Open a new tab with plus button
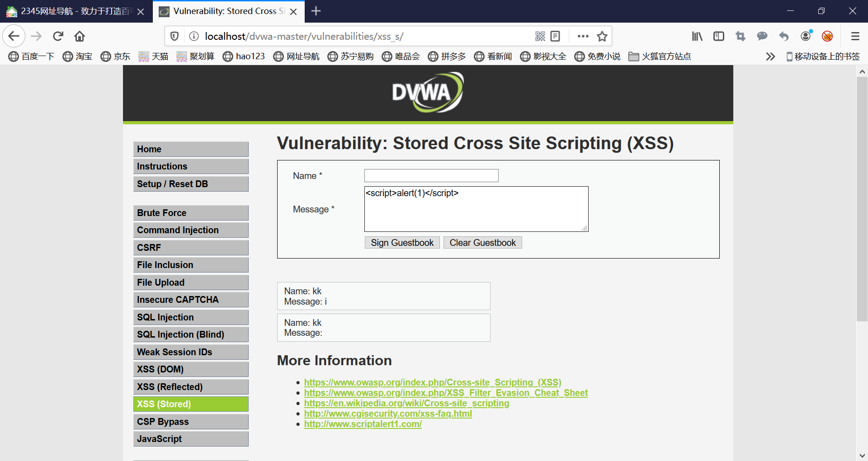This screenshot has height=461, width=868. 316,11
